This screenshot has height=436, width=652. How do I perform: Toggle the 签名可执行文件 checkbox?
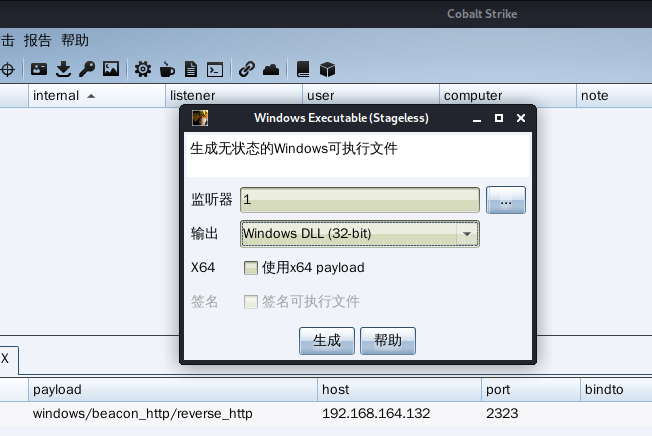(251, 302)
